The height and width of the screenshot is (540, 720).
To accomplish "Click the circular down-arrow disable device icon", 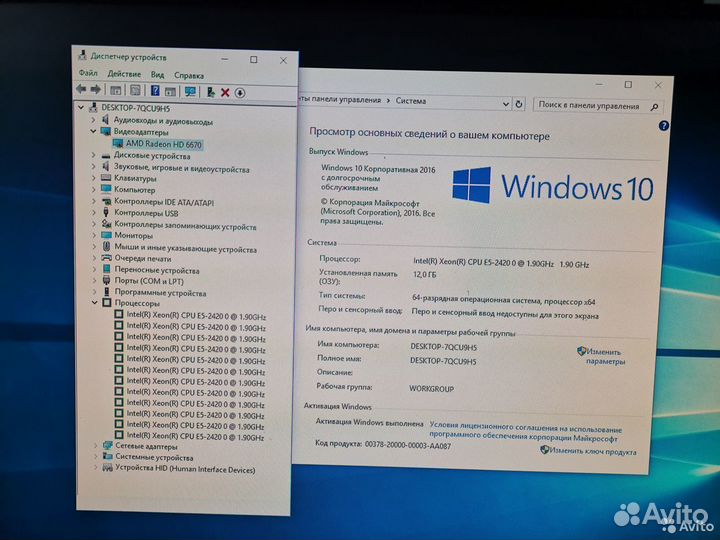I will click(x=241, y=92).
